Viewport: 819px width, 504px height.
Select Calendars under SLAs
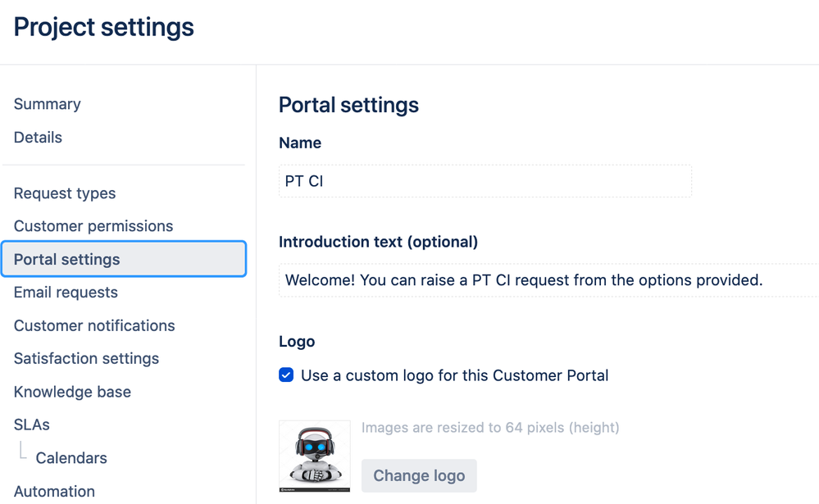pyautogui.click(x=71, y=458)
